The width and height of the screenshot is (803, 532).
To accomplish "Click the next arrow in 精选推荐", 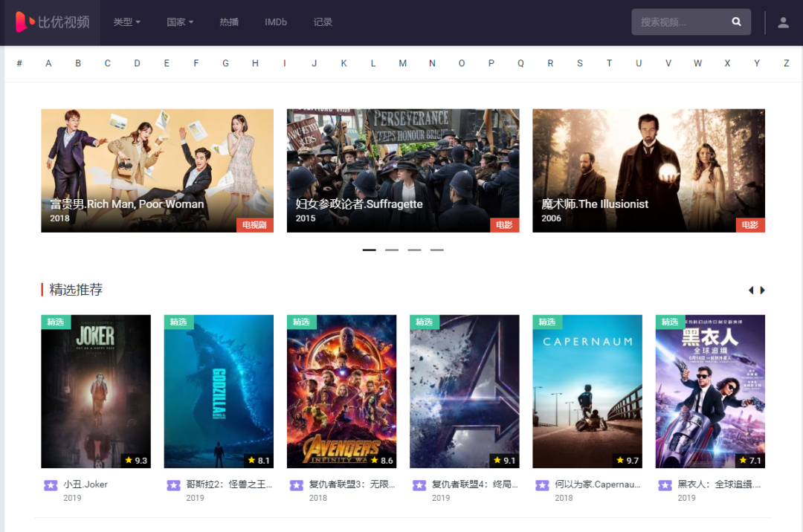I will click(762, 291).
